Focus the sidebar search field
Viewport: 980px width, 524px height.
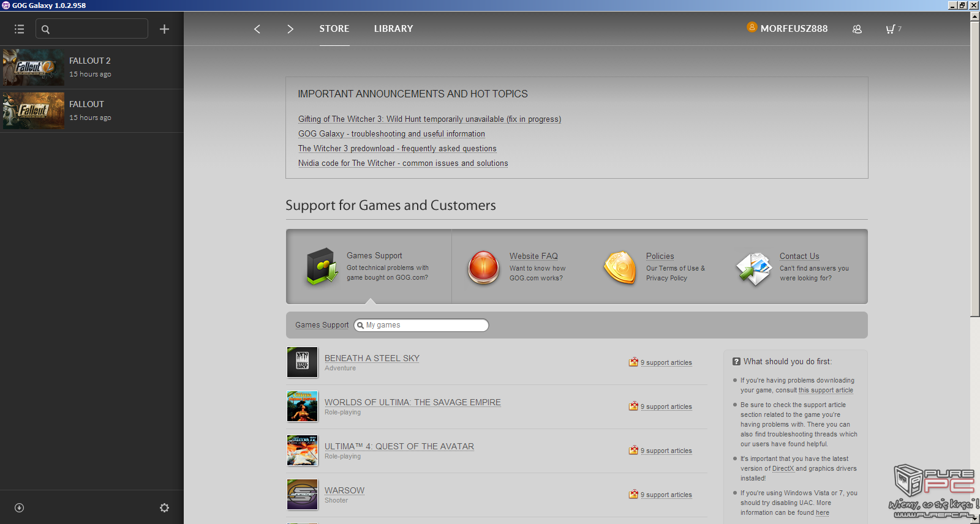click(x=92, y=29)
